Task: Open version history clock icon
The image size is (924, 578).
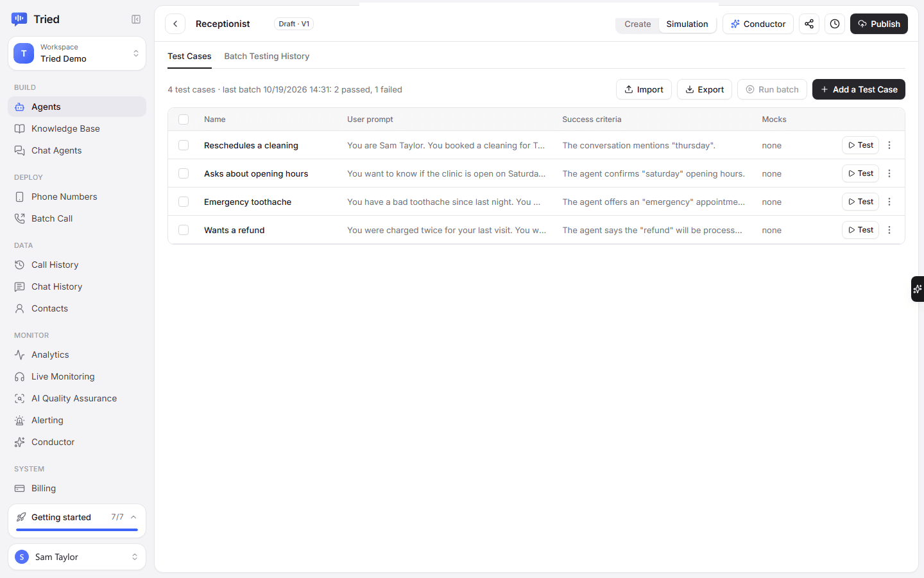Action: (x=835, y=24)
